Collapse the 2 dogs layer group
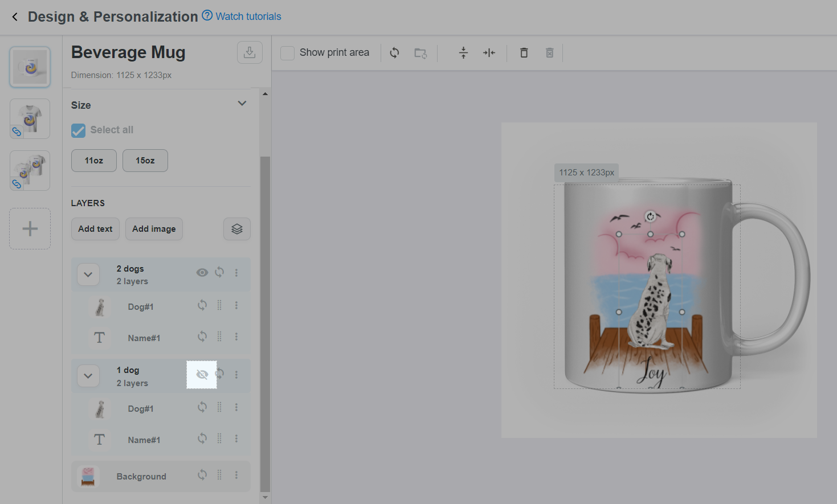Image resolution: width=837 pixels, height=504 pixels. coord(88,274)
